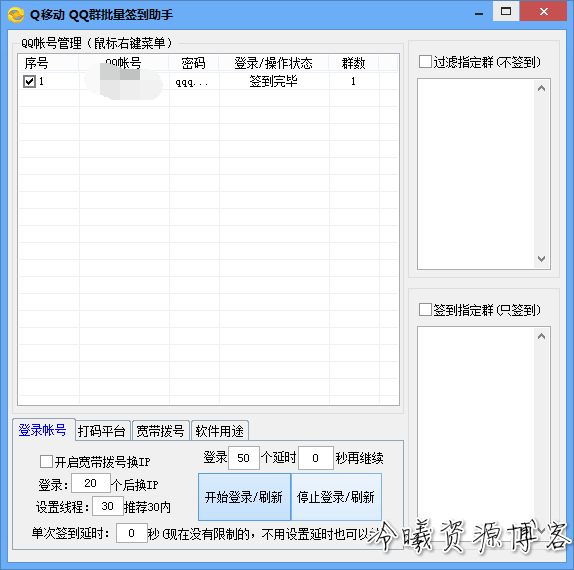Select the 签到完毕 status cell
The image size is (574, 570).
274,81
